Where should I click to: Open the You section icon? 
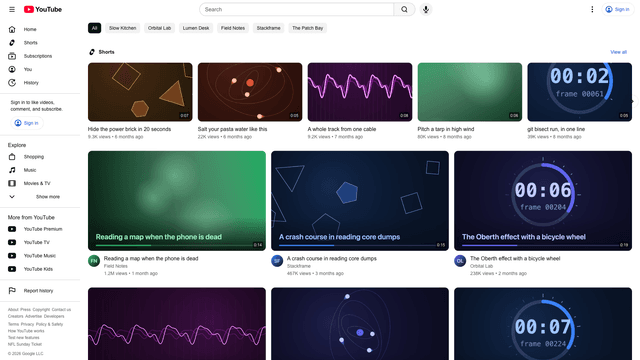tap(12, 69)
